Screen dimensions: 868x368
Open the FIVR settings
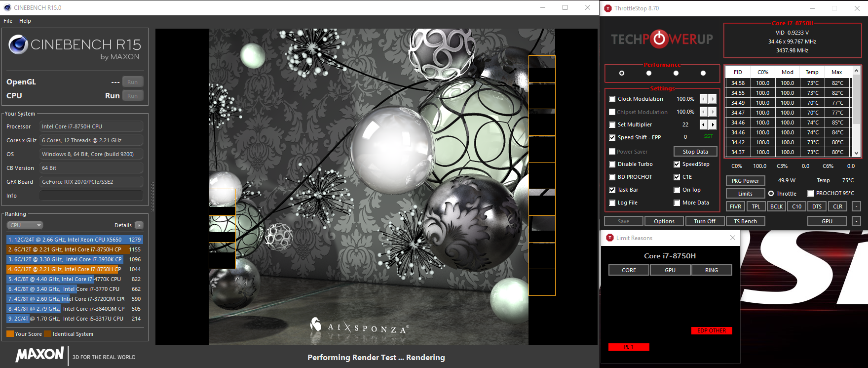735,206
